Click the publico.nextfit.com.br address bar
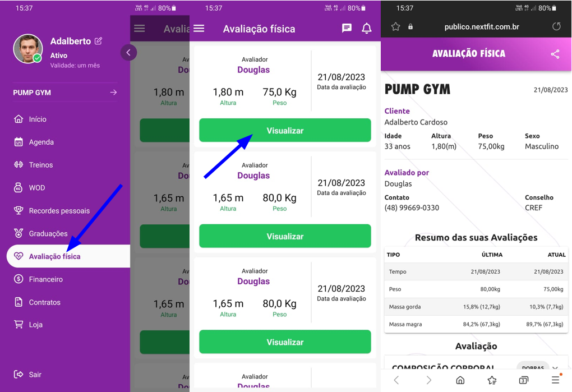The image size is (572, 392). [482, 26]
